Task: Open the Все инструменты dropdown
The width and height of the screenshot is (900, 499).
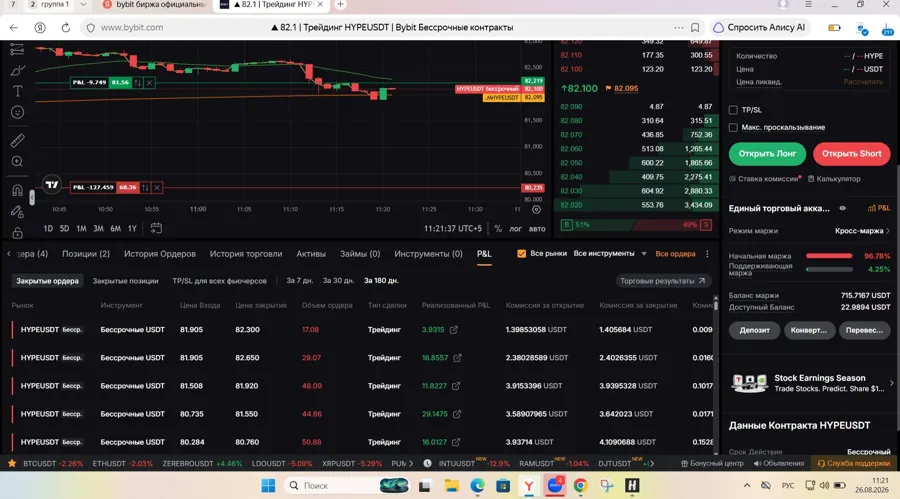Action: click(x=610, y=254)
